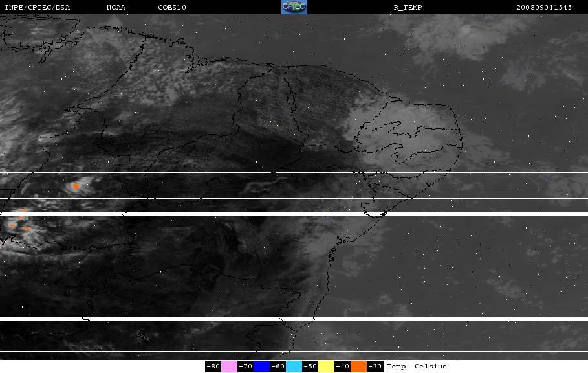Image resolution: width=588 pixels, height=373 pixels.
Task: Click the -40 temperature label in legend
Action: [x=342, y=367]
